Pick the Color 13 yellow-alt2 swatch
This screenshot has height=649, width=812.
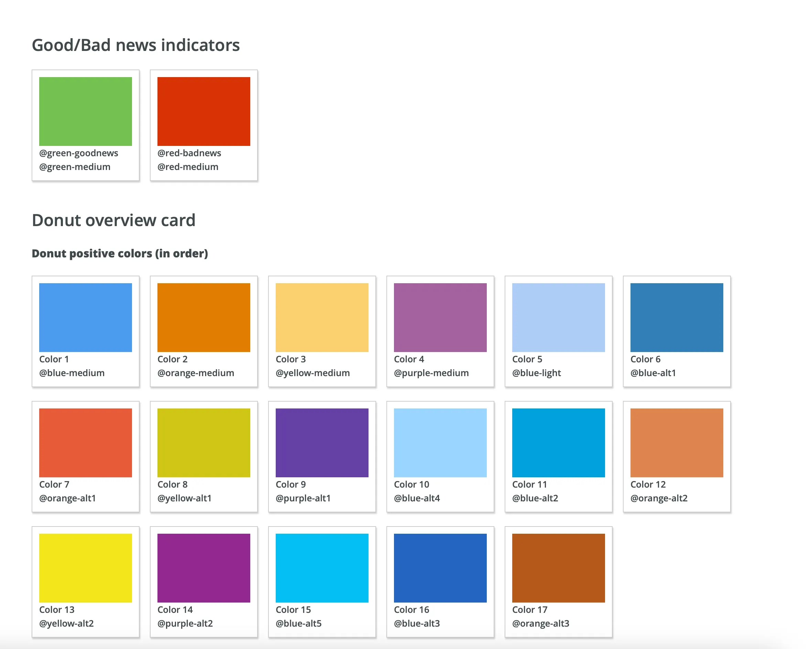click(x=86, y=567)
